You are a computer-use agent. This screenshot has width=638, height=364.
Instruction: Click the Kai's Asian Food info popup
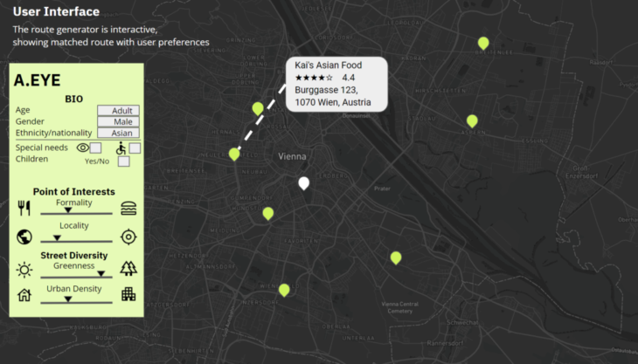click(x=336, y=85)
